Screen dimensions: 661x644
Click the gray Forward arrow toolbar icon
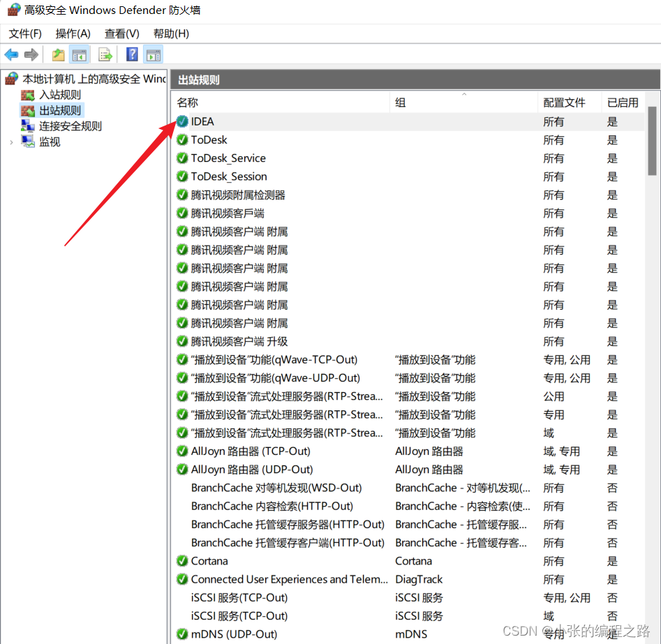[x=31, y=55]
